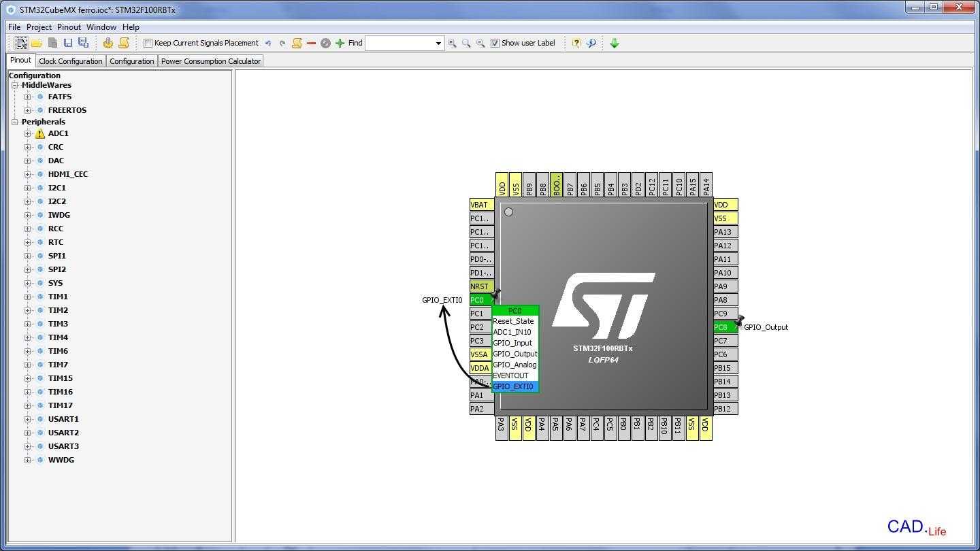This screenshot has width=980, height=551.
Task: Click the green plus icon in toolbar
Action: coord(340,43)
